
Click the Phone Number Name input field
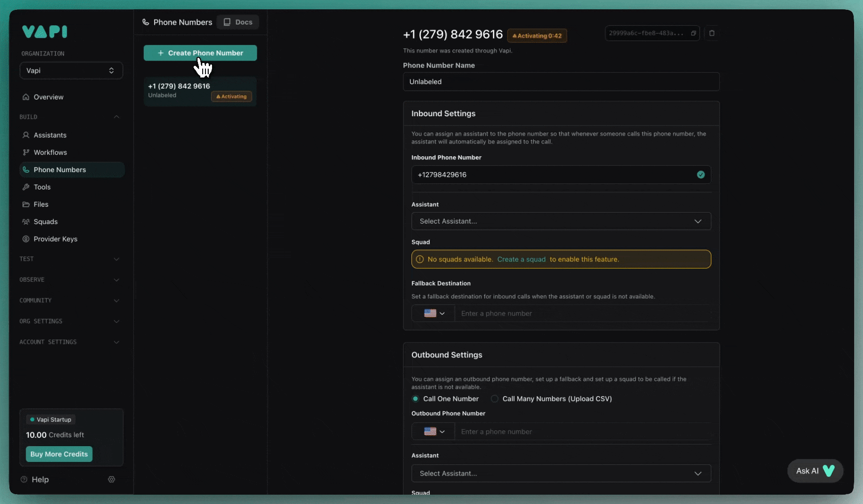561,82
